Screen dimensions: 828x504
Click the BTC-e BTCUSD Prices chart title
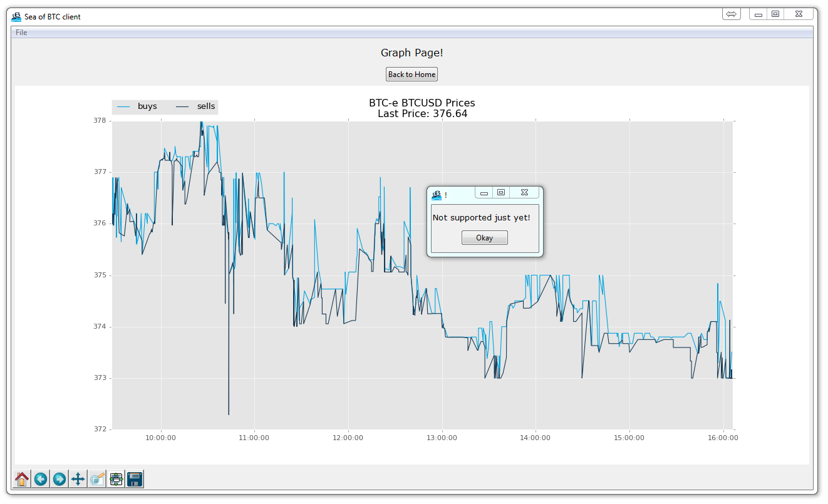coord(422,103)
